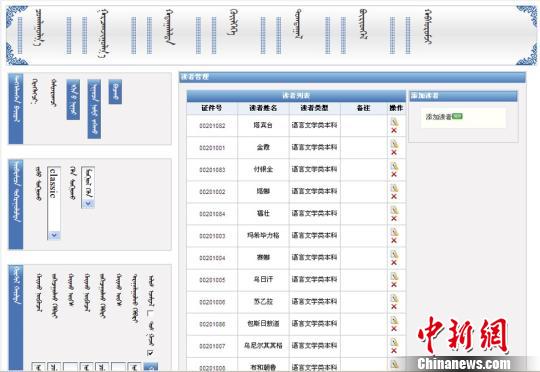Click the reader name 乌日汗
Viewport: 540px width, 372px height.
[x=263, y=279]
